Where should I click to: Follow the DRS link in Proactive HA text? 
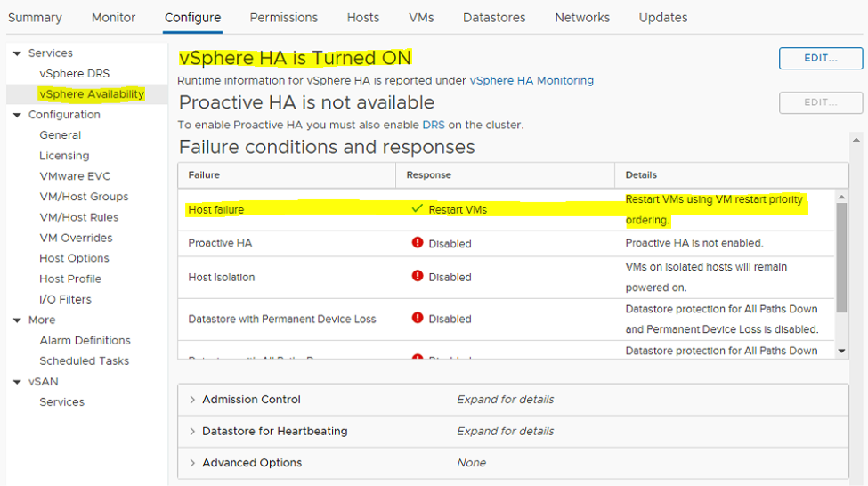pyautogui.click(x=434, y=125)
